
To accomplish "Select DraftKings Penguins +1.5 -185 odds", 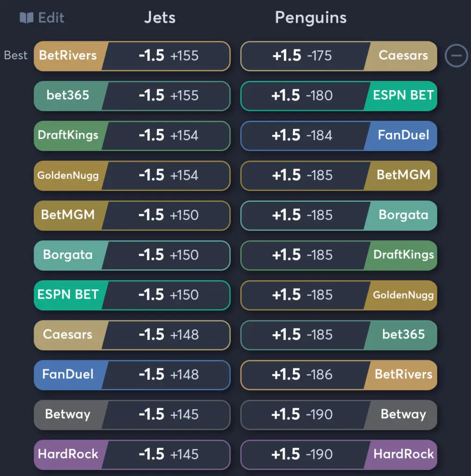I will pos(339,256).
